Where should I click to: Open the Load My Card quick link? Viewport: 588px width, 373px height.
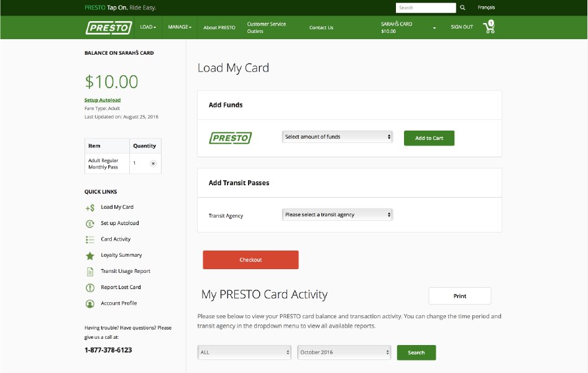click(x=117, y=207)
